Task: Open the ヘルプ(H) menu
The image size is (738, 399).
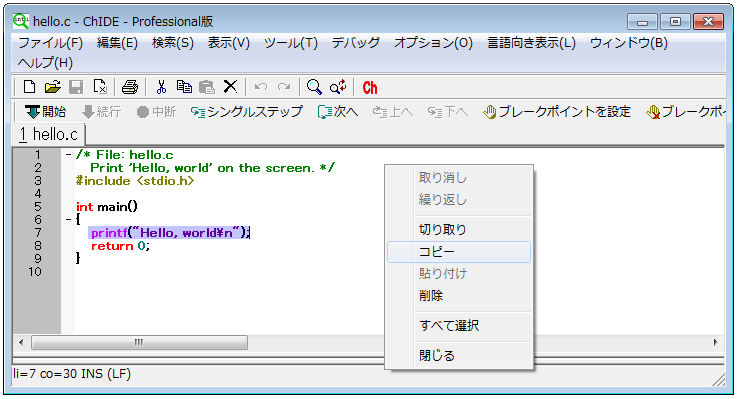Action: pyautogui.click(x=45, y=63)
